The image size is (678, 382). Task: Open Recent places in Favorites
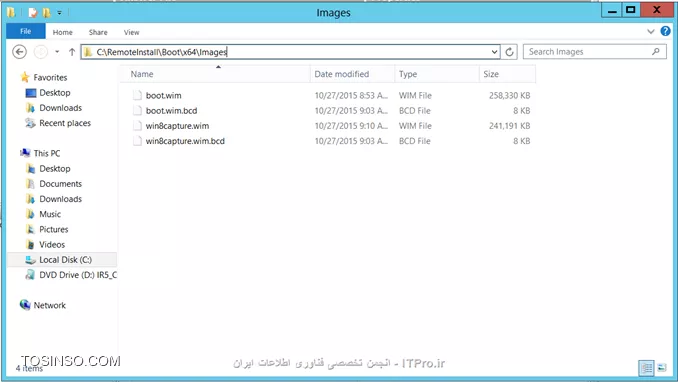65,123
